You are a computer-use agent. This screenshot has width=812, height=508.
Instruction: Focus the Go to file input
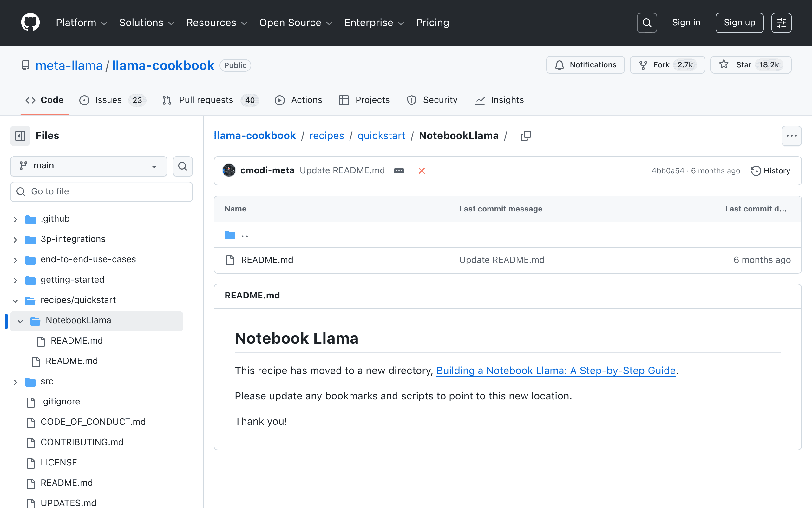(101, 191)
